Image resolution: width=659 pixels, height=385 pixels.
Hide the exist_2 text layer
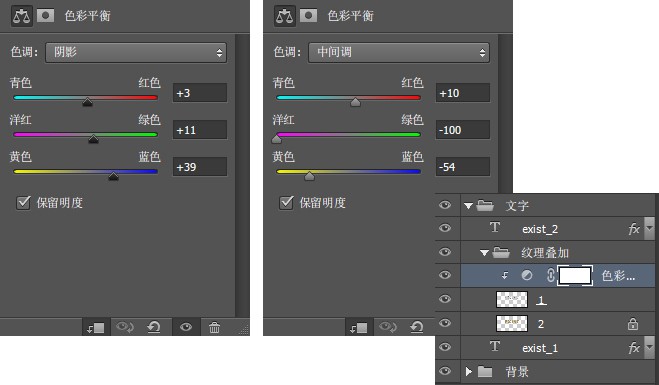coord(445,228)
